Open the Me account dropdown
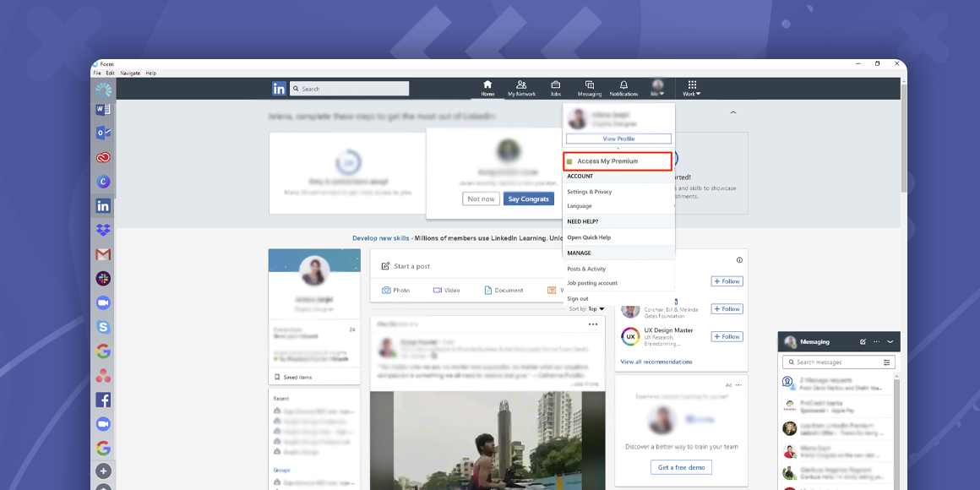Image resolution: width=980 pixels, height=490 pixels. 657,88
